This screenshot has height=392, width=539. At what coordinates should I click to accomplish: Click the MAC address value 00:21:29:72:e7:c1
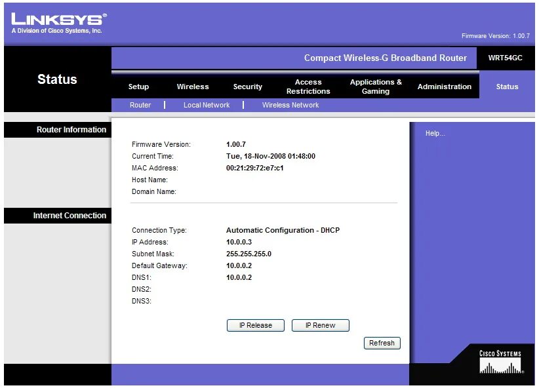tap(254, 168)
